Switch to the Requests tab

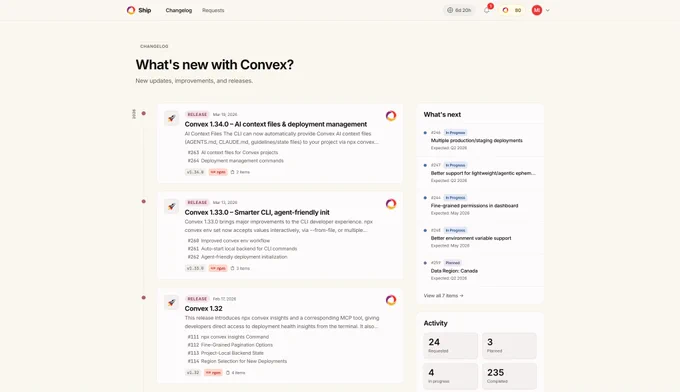(213, 10)
